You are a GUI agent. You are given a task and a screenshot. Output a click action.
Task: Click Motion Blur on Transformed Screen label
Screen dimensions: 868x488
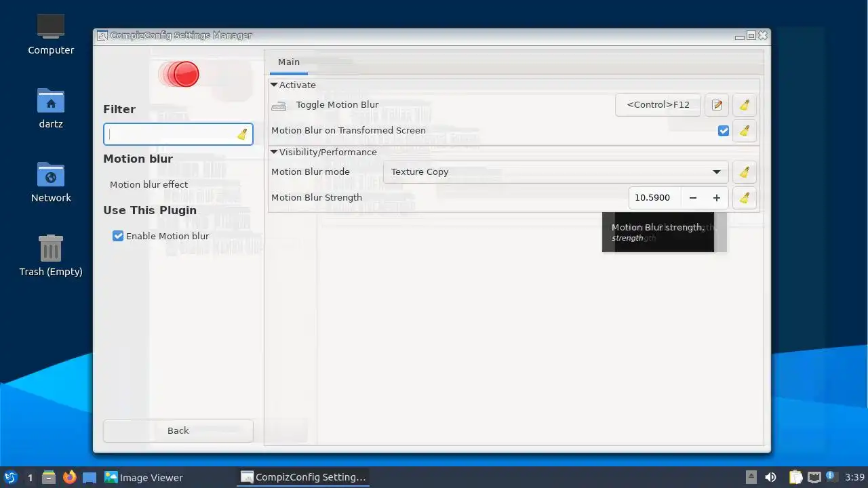[349, 131]
